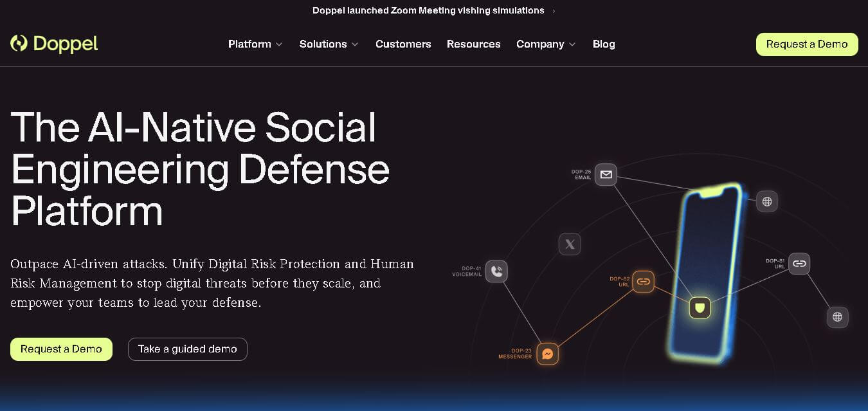Click the Doppel wordmark text
Viewport: 868px width, 411px height.
[x=65, y=43]
